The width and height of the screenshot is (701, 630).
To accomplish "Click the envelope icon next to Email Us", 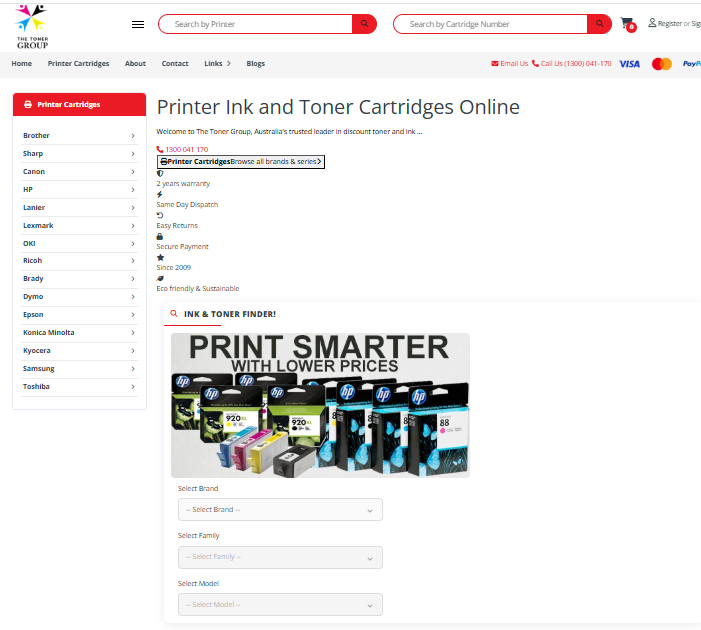I will coord(494,63).
